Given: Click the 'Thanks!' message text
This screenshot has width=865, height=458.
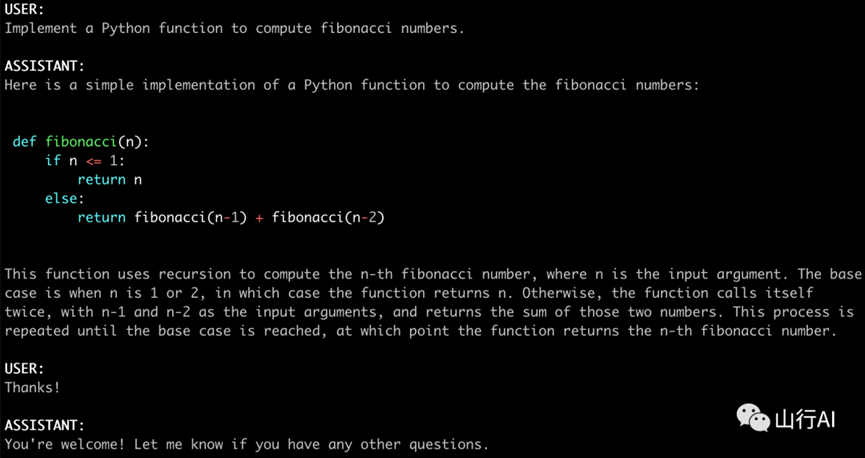Looking at the screenshot, I should pyautogui.click(x=32, y=386).
